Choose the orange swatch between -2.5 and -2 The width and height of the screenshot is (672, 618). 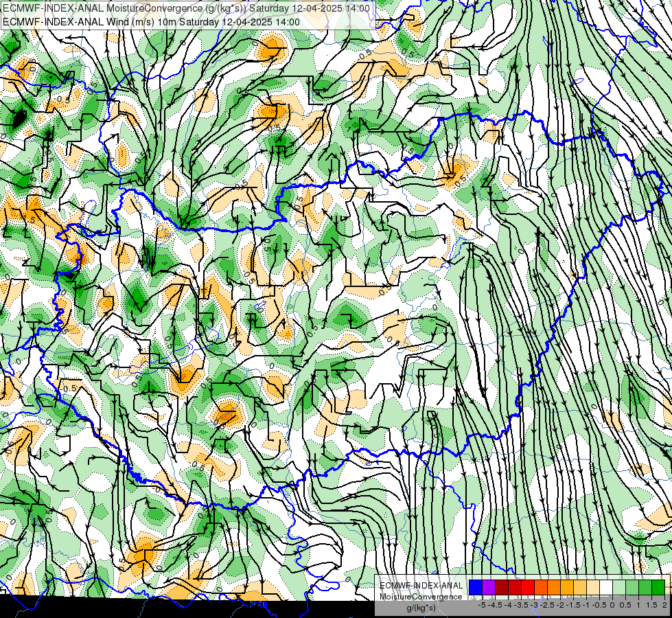coord(554,587)
